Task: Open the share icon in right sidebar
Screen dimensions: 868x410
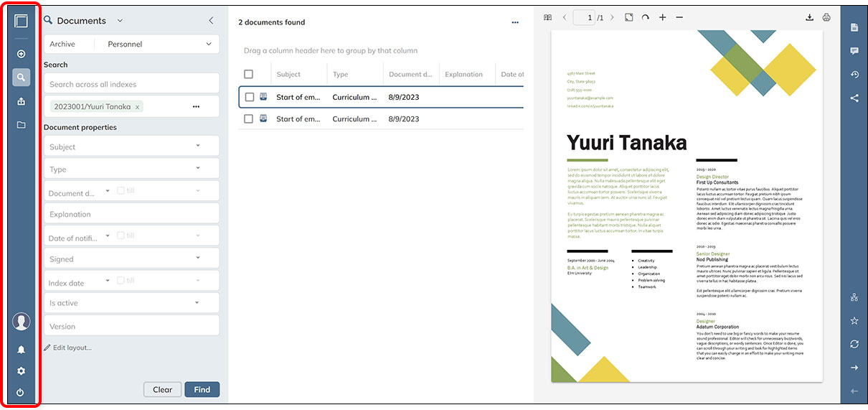Action: tap(854, 98)
